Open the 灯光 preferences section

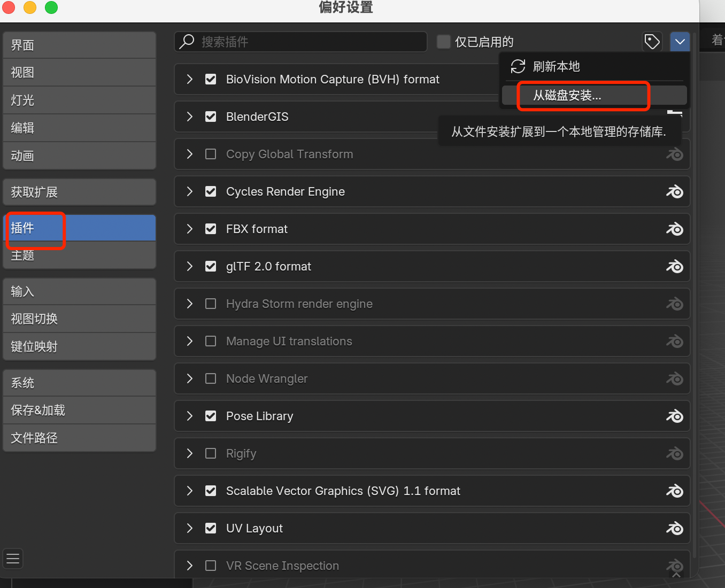click(x=79, y=100)
